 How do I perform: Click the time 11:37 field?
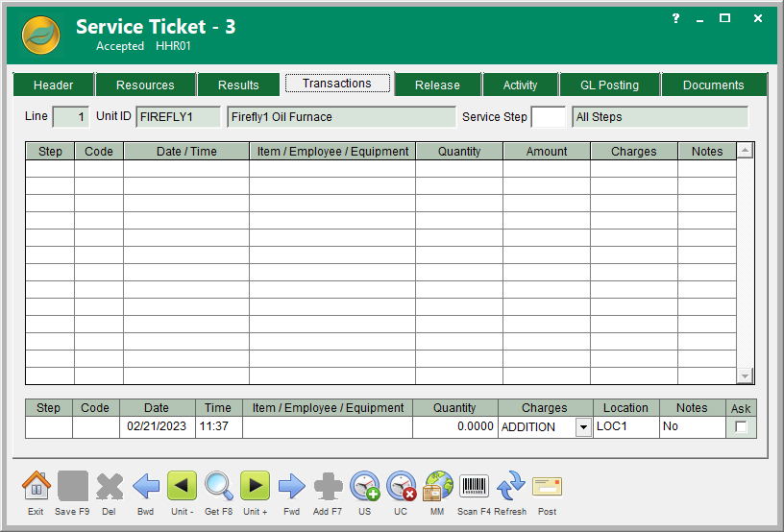[219, 426]
